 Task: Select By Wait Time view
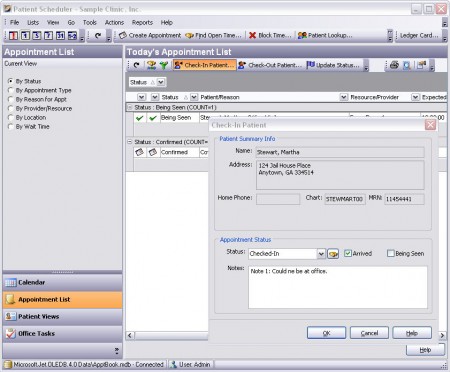pyautogui.click(x=11, y=126)
